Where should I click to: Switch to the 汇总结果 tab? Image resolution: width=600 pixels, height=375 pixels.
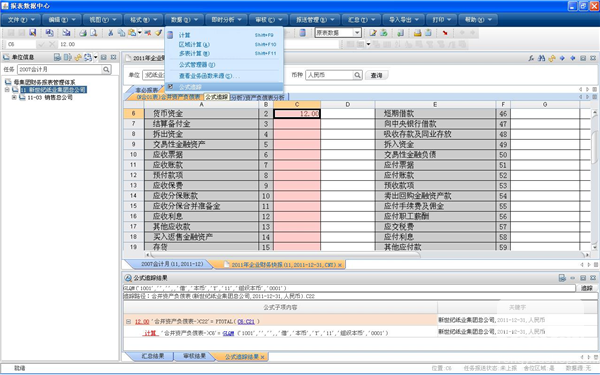pos(152,356)
